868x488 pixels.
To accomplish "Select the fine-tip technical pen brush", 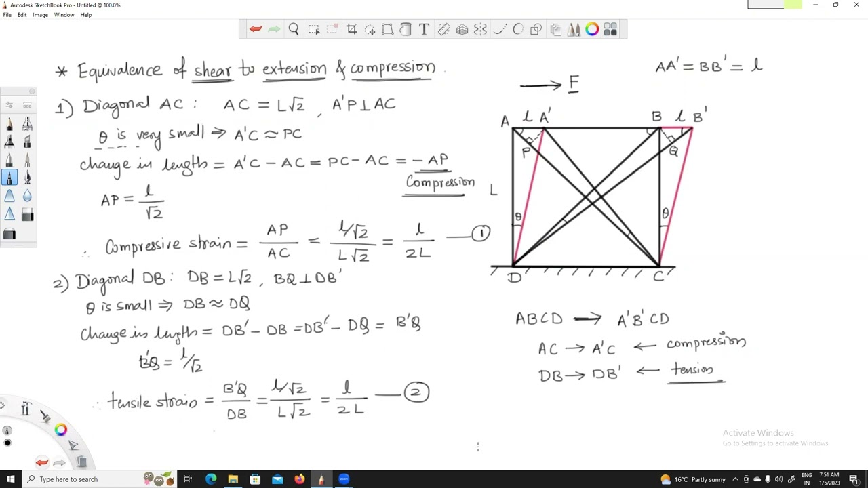I will tap(27, 160).
